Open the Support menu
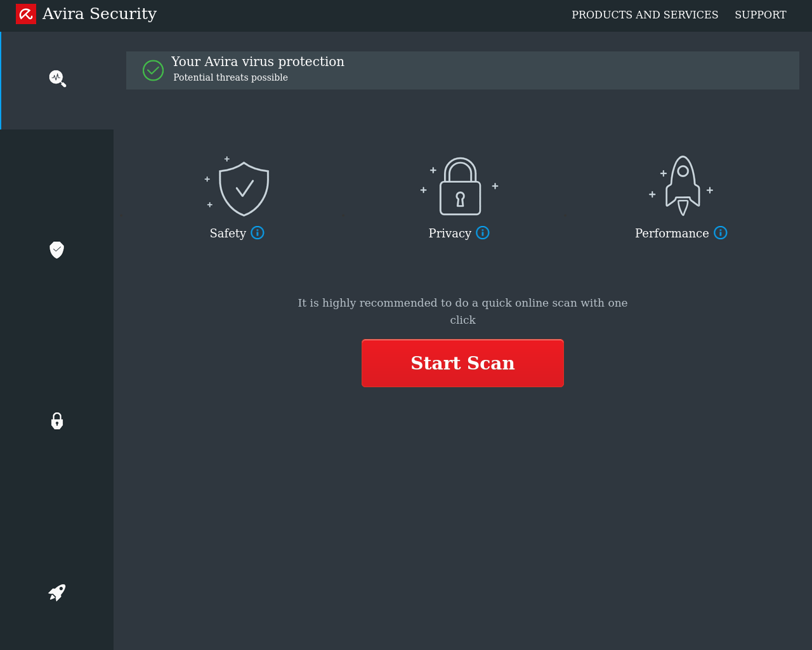812x650 pixels. [760, 15]
